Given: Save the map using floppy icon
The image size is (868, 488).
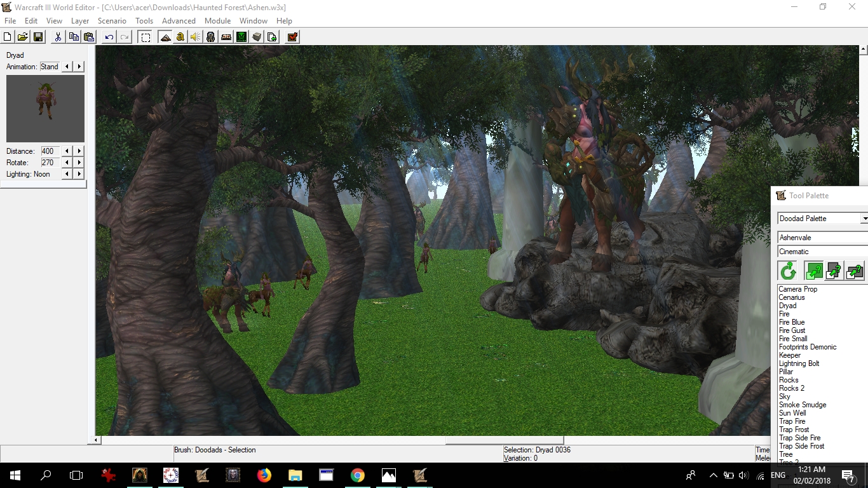Looking at the screenshot, I should 38,37.
